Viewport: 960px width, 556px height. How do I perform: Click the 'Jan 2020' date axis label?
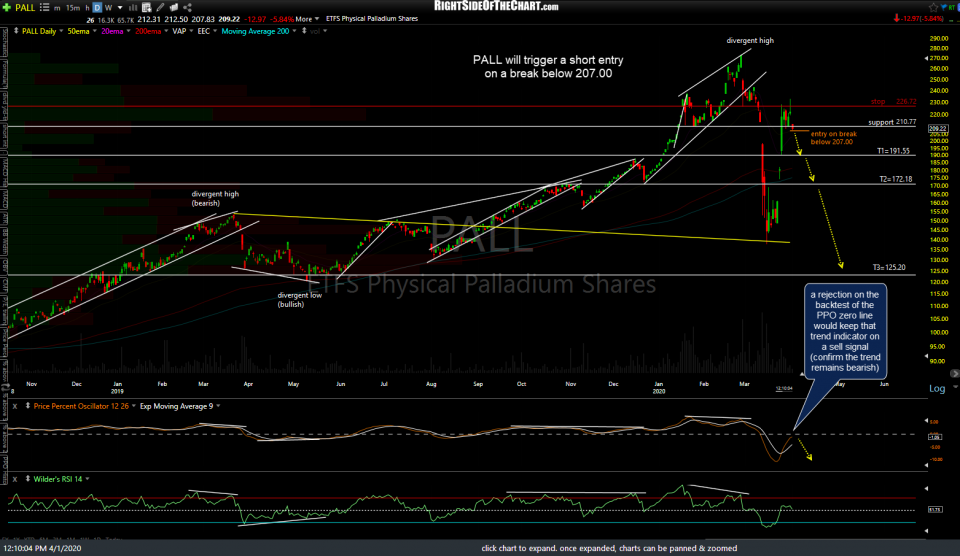[659, 388]
